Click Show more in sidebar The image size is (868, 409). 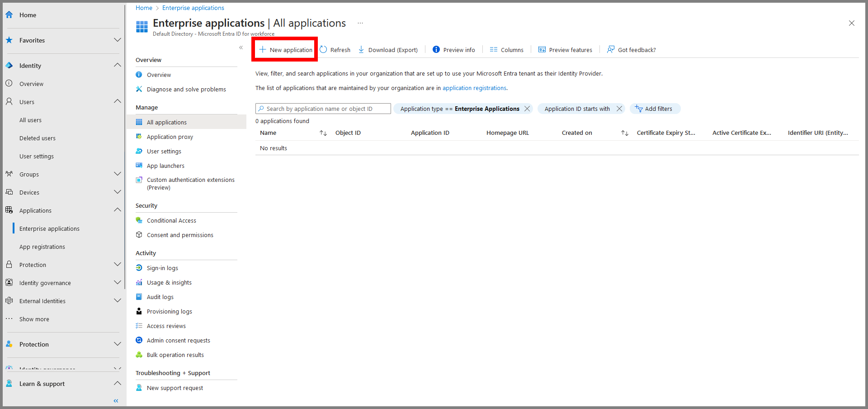tap(34, 319)
